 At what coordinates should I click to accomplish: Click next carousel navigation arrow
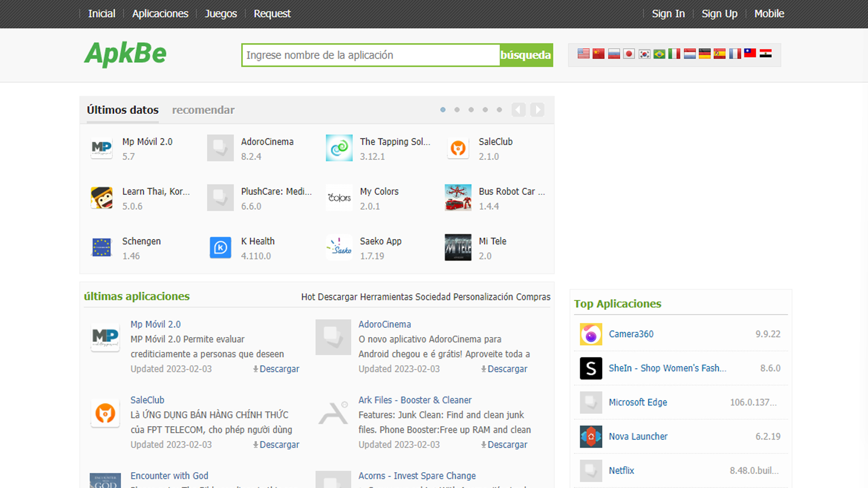pos(537,110)
